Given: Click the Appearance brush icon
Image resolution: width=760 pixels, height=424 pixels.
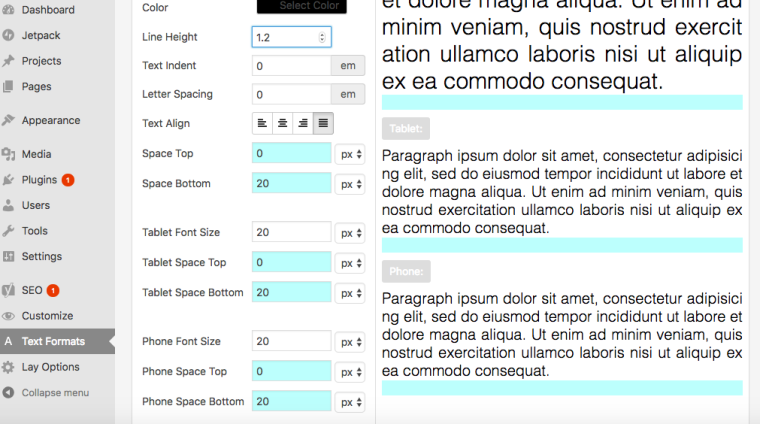Looking at the screenshot, I should (9, 120).
